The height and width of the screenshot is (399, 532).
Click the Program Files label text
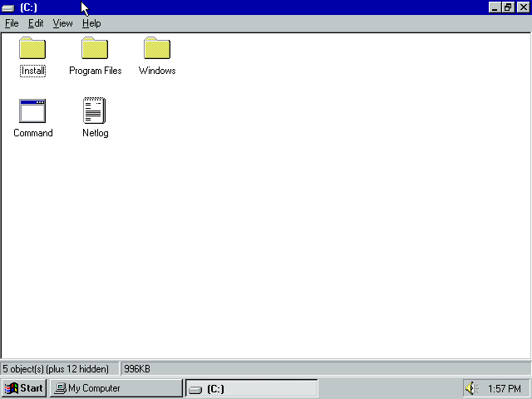coord(96,71)
